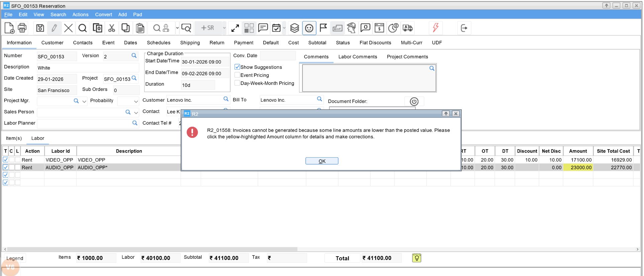Click the flag icon in toolbar

point(323,28)
